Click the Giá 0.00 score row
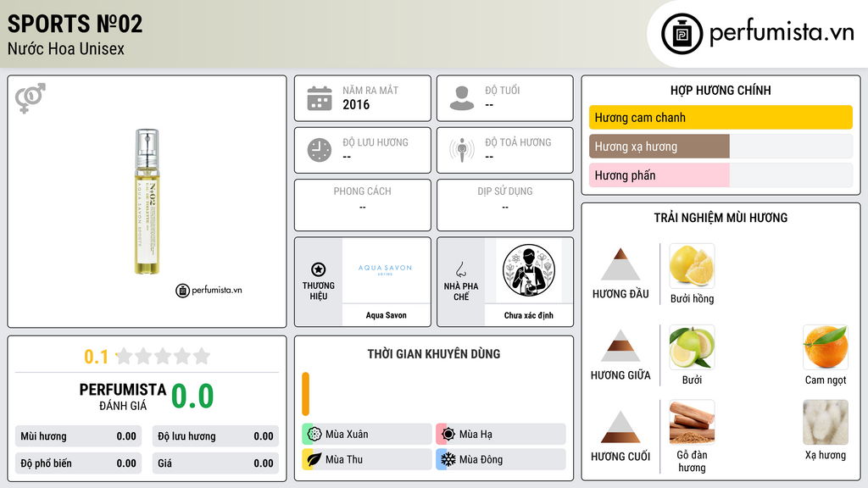The height and width of the screenshot is (488, 868). click(215, 463)
